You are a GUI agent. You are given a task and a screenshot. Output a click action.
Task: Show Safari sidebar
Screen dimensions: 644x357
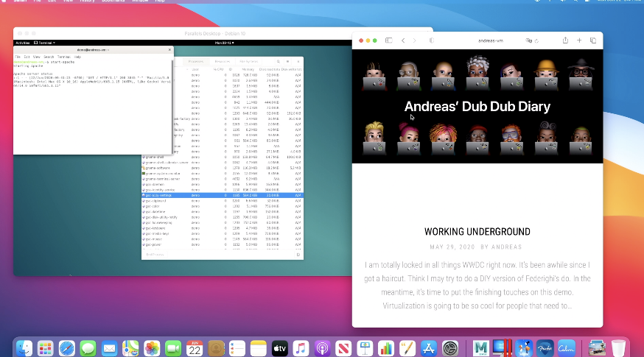coord(388,40)
